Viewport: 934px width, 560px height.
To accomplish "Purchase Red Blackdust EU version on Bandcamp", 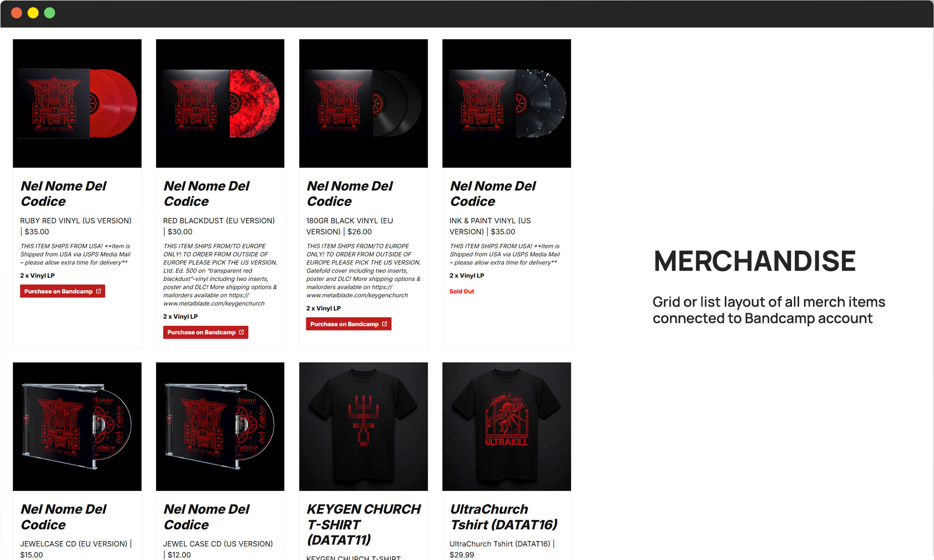I will point(205,332).
